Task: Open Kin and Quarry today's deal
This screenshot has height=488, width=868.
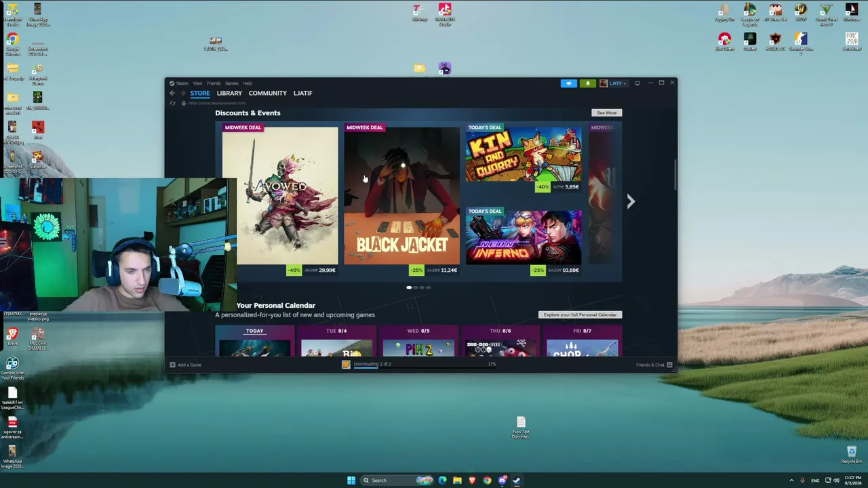Action: point(524,154)
